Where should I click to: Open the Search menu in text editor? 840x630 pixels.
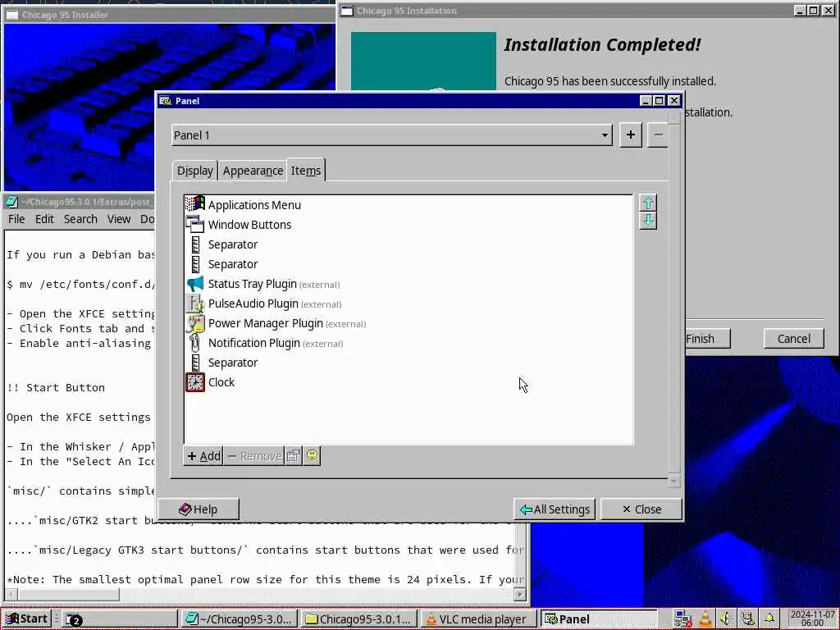tap(80, 218)
